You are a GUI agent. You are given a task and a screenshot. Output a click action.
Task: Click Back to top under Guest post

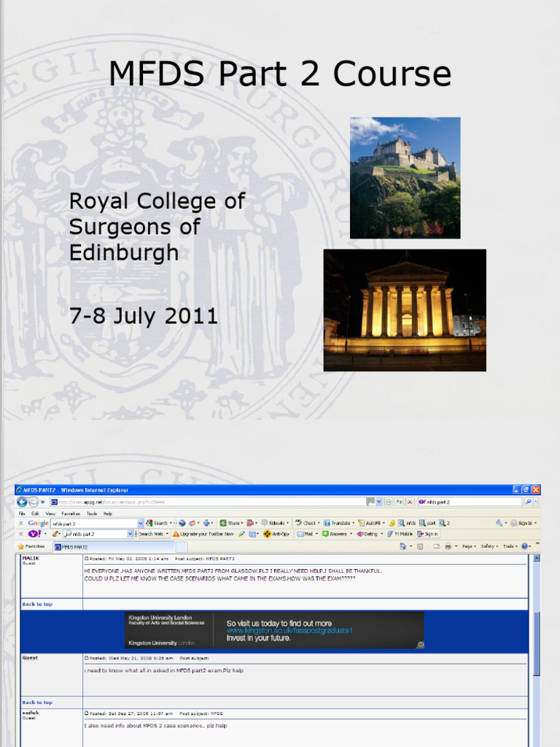pos(37,703)
